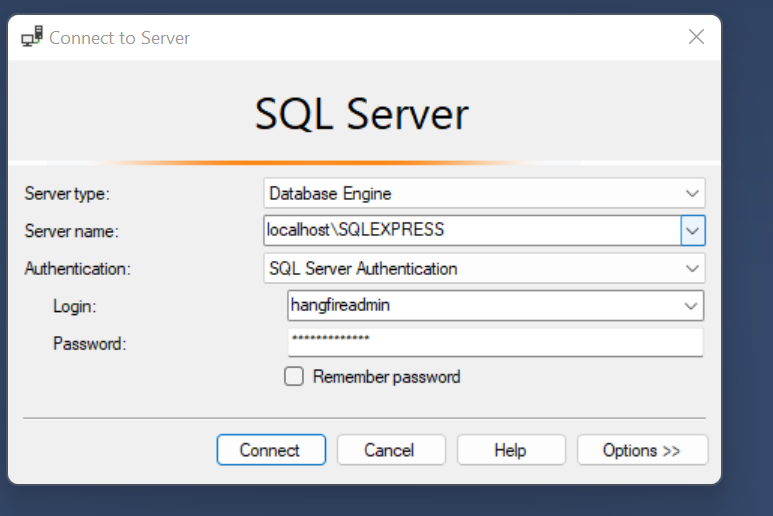Cancel the server connection dialog
The image size is (773, 516).
click(x=391, y=449)
